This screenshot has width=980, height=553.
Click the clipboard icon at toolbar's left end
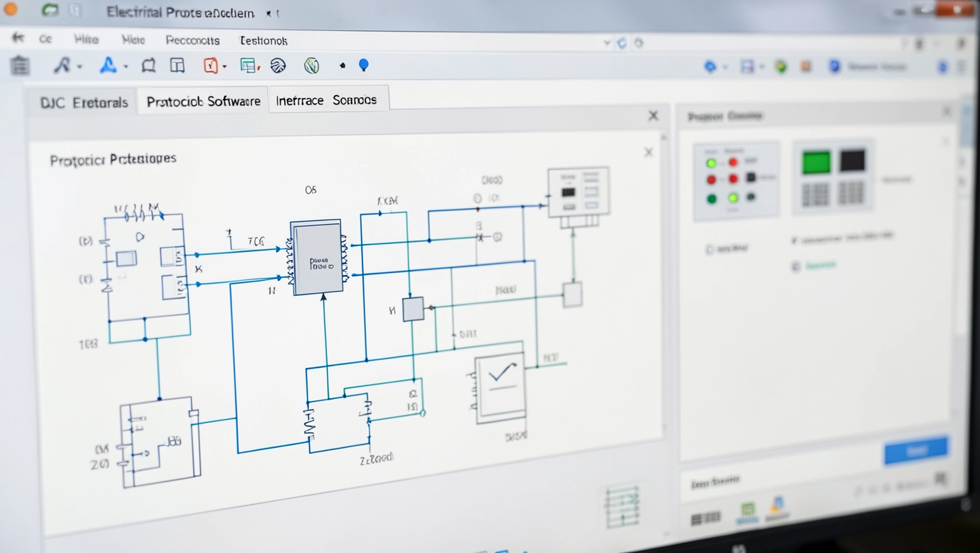[20, 66]
